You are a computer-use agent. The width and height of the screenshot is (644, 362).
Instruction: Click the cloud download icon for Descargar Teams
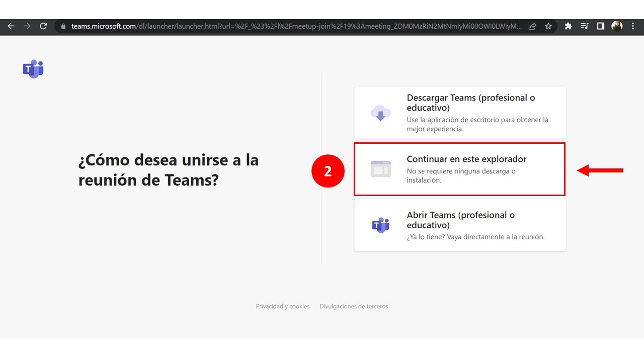pyautogui.click(x=381, y=114)
